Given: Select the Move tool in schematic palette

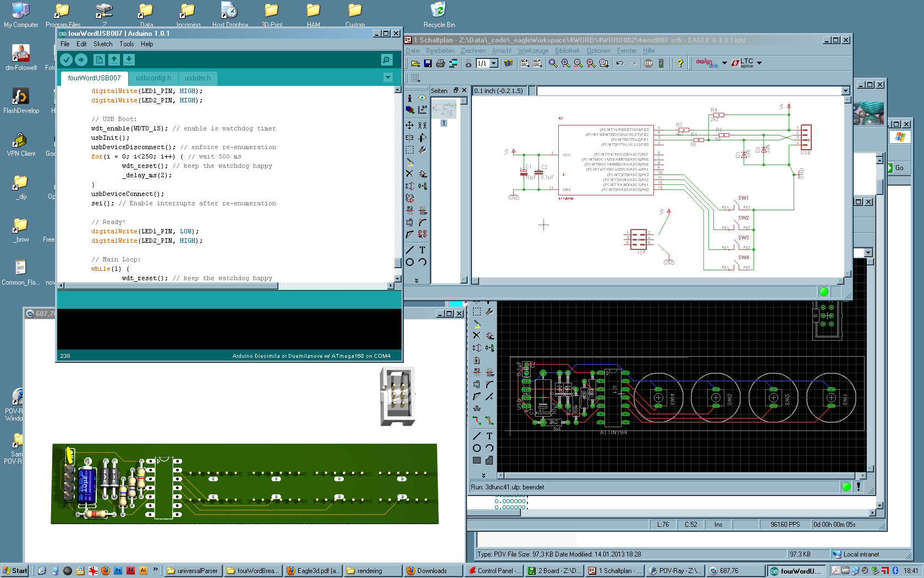Looking at the screenshot, I should tap(410, 126).
